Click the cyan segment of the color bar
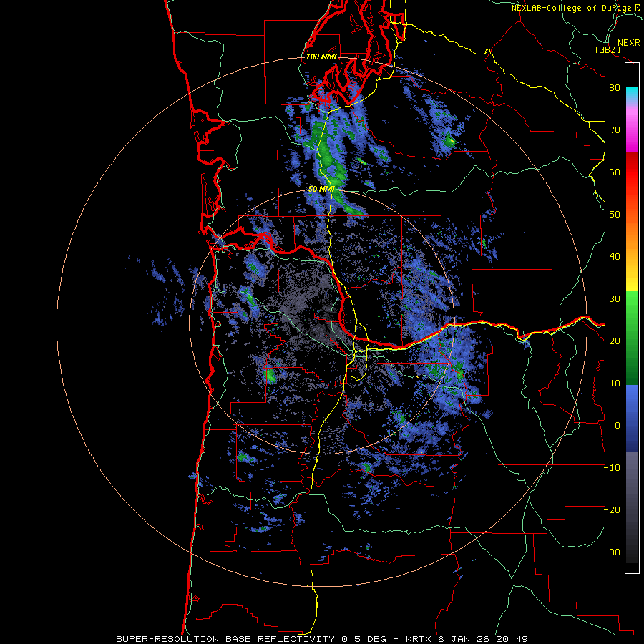Image resolution: width=644 pixels, height=644 pixels. click(x=632, y=93)
